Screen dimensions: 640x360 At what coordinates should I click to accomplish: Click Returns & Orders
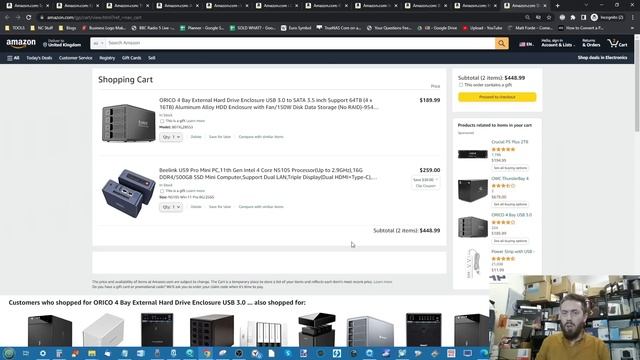(591, 43)
